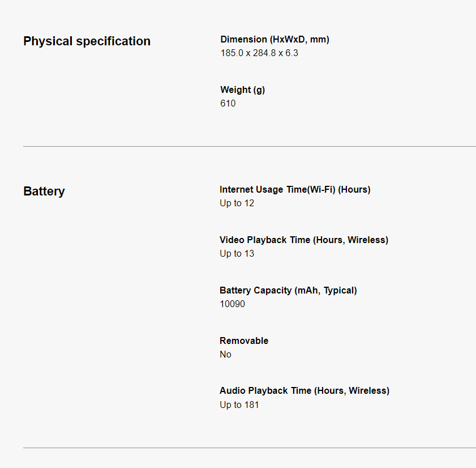476x468 pixels.
Task: Click the Battery section heading
Action: [44, 192]
